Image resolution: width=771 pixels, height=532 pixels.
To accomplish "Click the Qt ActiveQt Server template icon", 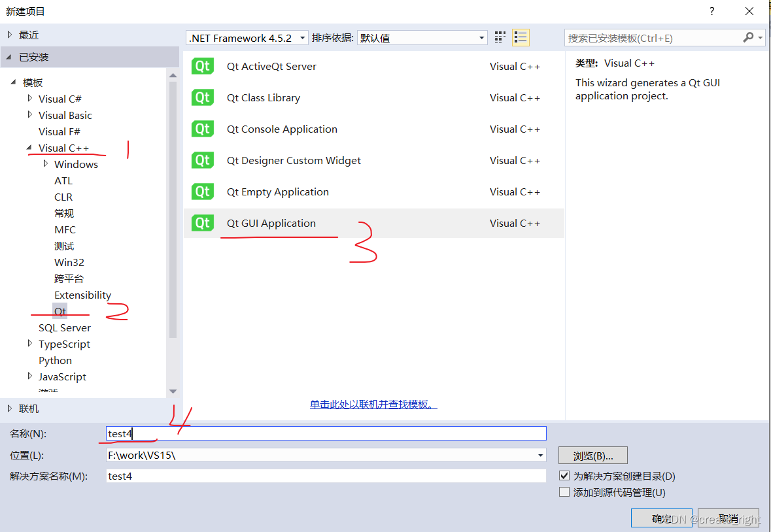I will [203, 66].
